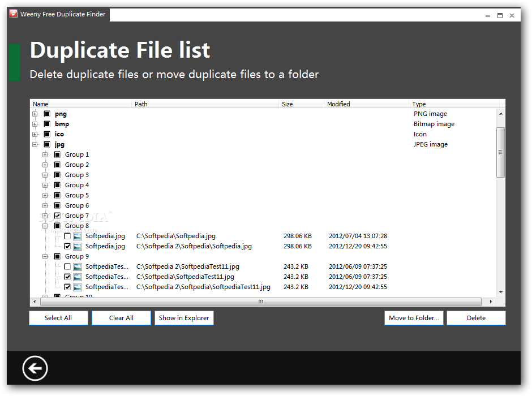
Task: Click the vertical scrollbar up arrow
Action: pos(501,114)
